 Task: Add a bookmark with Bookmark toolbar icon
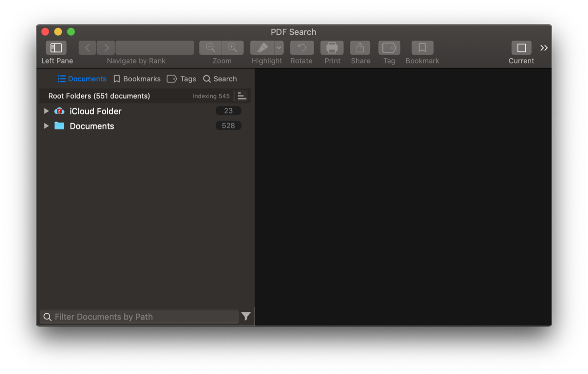(x=422, y=48)
